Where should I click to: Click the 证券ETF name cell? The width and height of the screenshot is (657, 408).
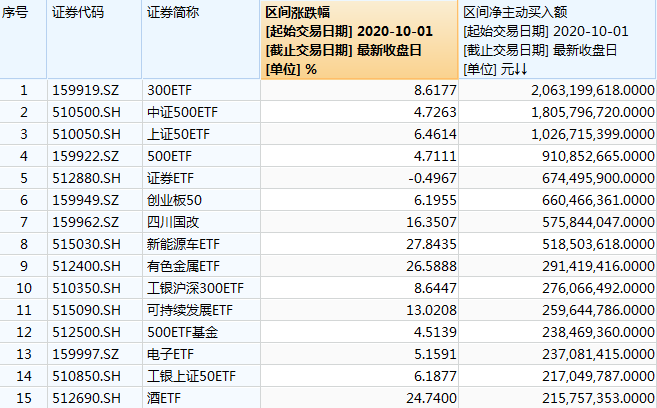coord(171,178)
